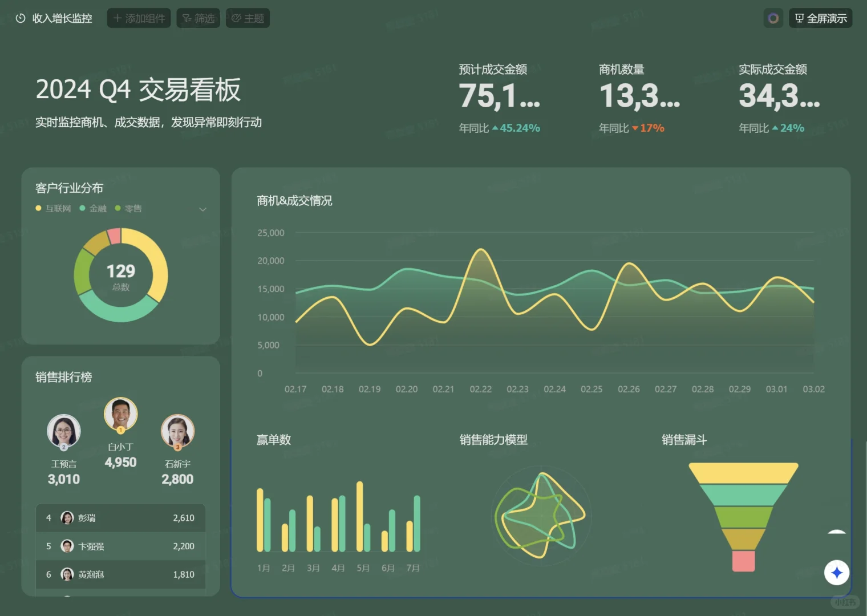
Task: Click the tall yellow bar for 5月
Action: (x=360, y=516)
